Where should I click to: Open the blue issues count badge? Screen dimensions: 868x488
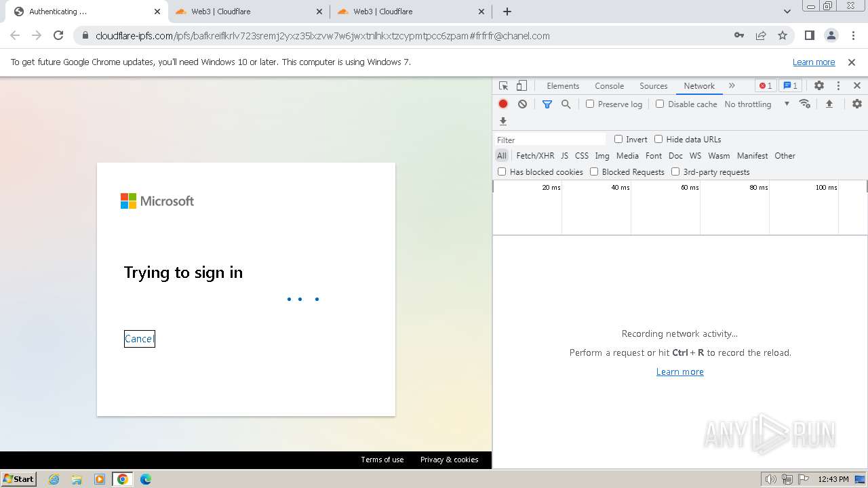click(791, 86)
